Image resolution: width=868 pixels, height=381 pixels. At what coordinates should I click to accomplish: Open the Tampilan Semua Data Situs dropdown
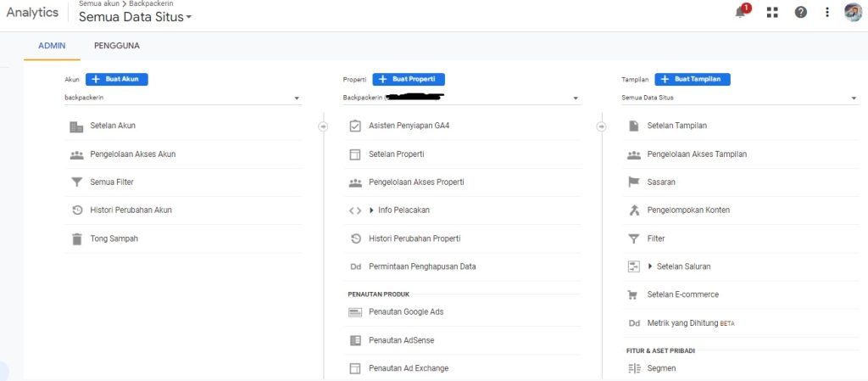[x=738, y=98]
